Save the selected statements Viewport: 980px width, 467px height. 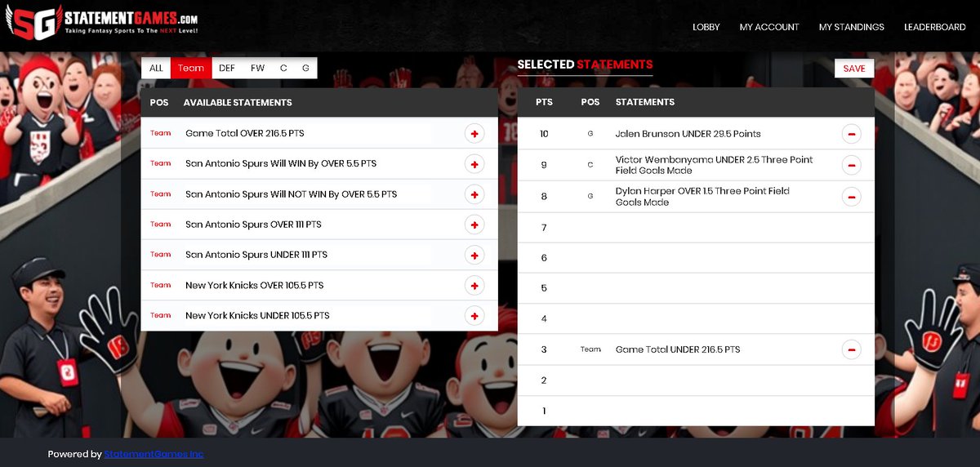point(854,69)
